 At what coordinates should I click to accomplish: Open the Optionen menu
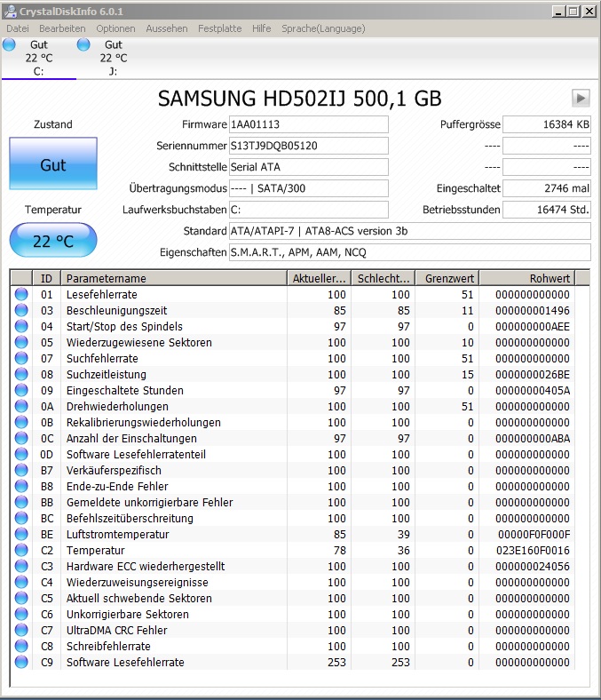115,28
